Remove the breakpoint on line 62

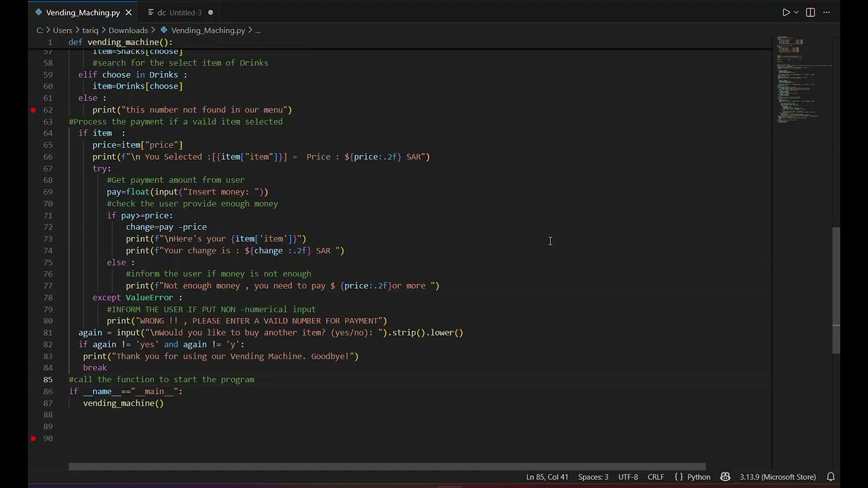pos(33,110)
